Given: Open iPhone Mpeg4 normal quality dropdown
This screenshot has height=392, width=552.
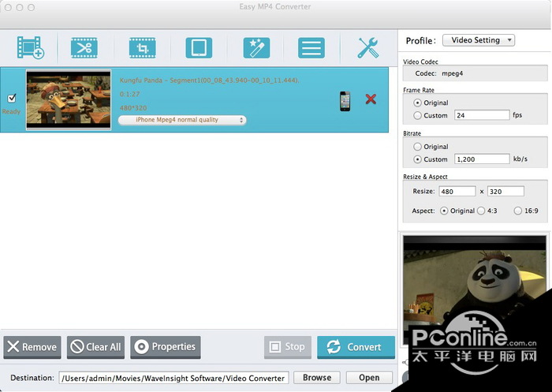Looking at the screenshot, I should point(182,120).
